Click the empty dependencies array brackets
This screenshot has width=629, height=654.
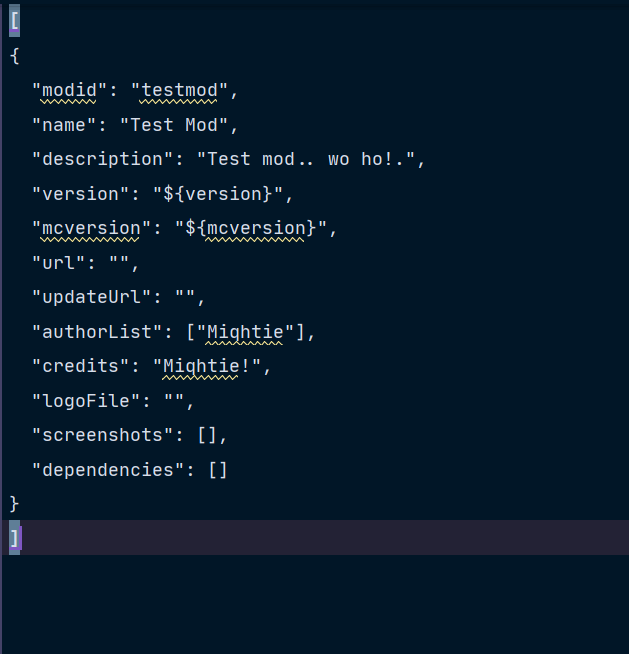(218, 470)
